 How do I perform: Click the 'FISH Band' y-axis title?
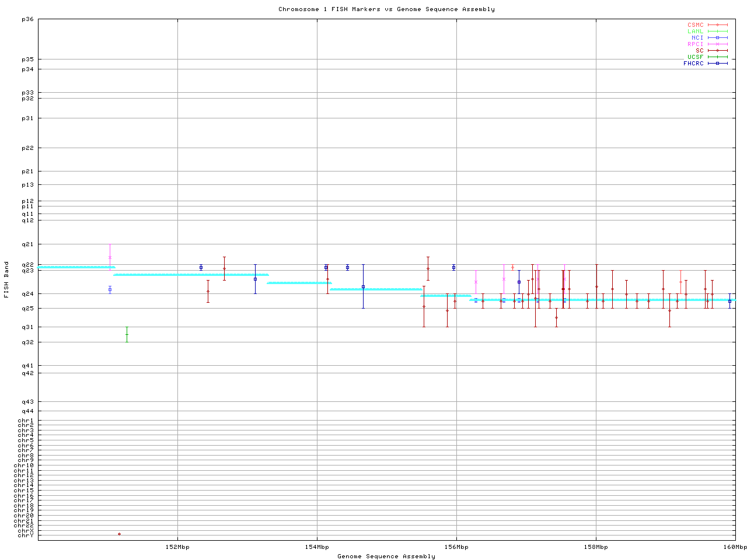[6, 279]
